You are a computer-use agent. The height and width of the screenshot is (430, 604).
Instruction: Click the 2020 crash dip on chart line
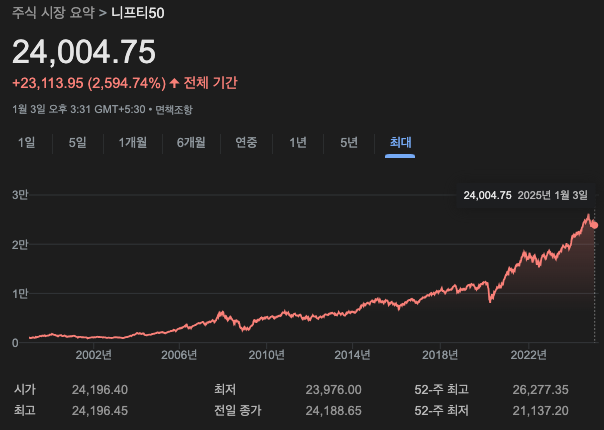[x=490, y=301]
